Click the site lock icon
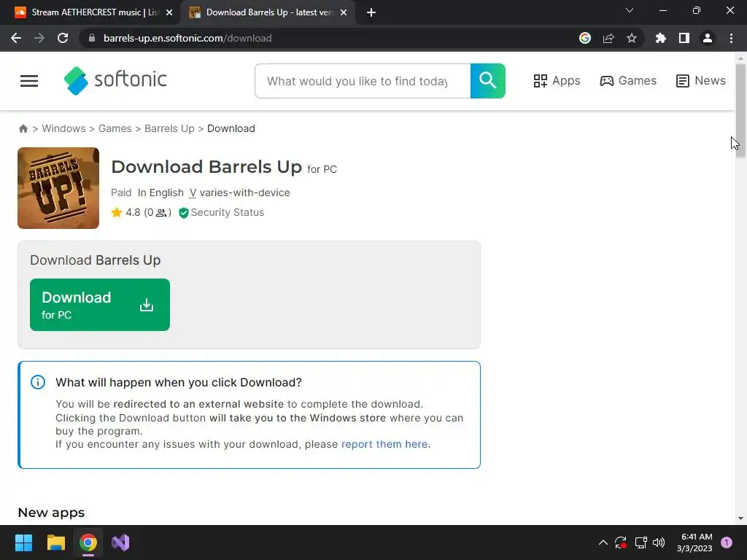 [x=92, y=38]
